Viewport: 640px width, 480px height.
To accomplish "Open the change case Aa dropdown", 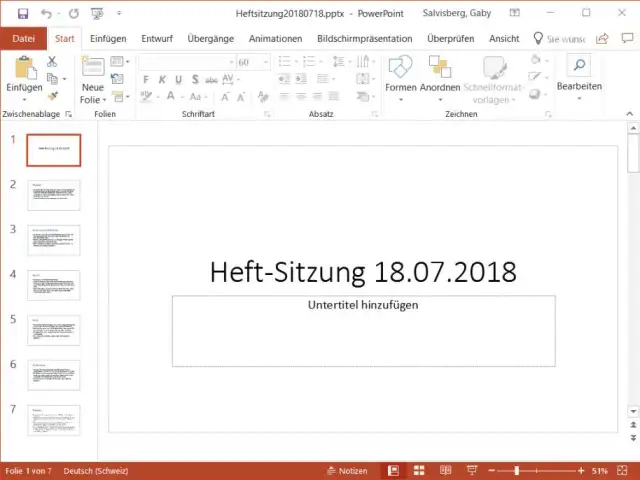I will (x=198, y=97).
